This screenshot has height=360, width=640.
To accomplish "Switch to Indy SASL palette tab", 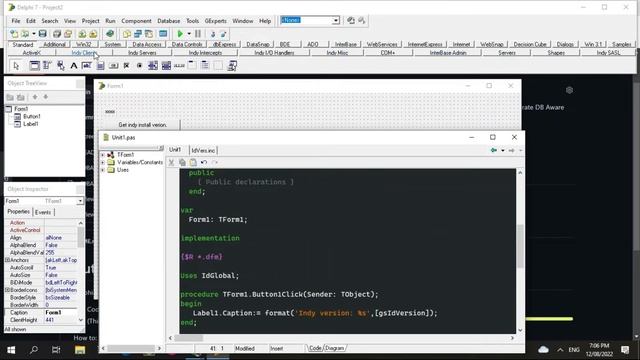I will [608, 53].
